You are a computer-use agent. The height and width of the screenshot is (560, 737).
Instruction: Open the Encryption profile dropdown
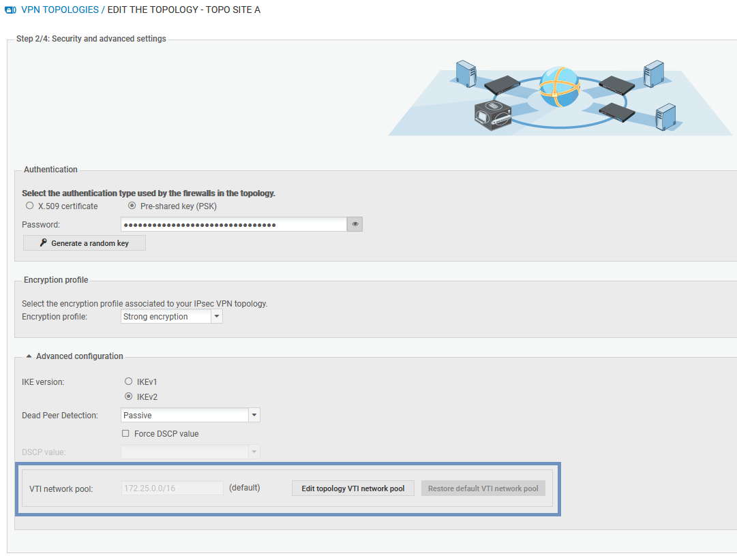click(217, 316)
